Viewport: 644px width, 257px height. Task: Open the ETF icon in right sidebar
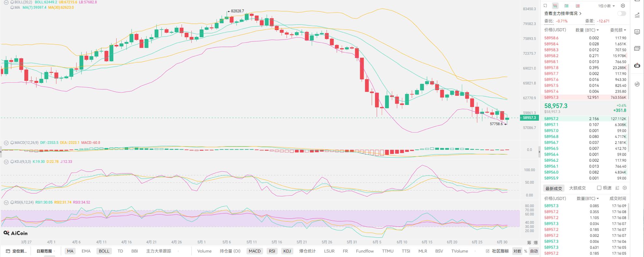(x=637, y=49)
